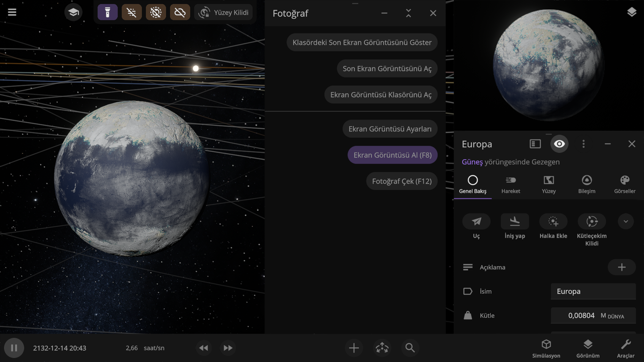This screenshot has height=362, width=644.
Task: Slow down simulation with rewind button
Action: tap(204, 348)
